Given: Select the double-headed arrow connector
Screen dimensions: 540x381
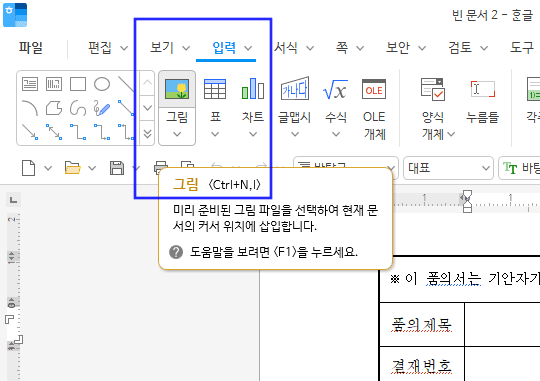Looking at the screenshot, I should pyautogui.click(x=54, y=132).
